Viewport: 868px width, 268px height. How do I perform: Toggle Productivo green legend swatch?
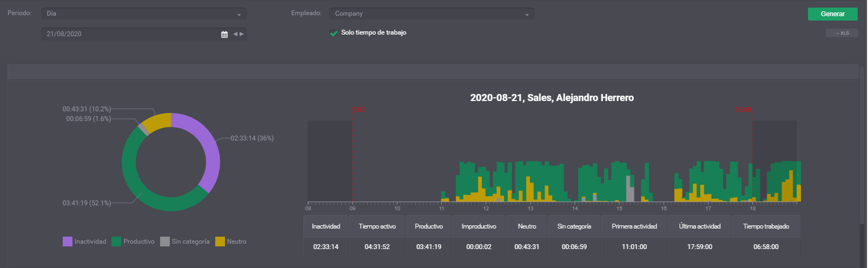116,242
